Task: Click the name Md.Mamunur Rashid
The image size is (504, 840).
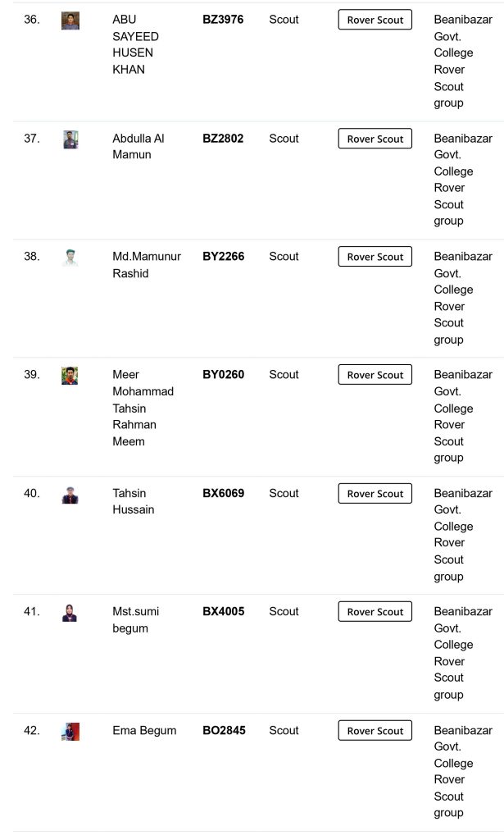Action: point(146,265)
